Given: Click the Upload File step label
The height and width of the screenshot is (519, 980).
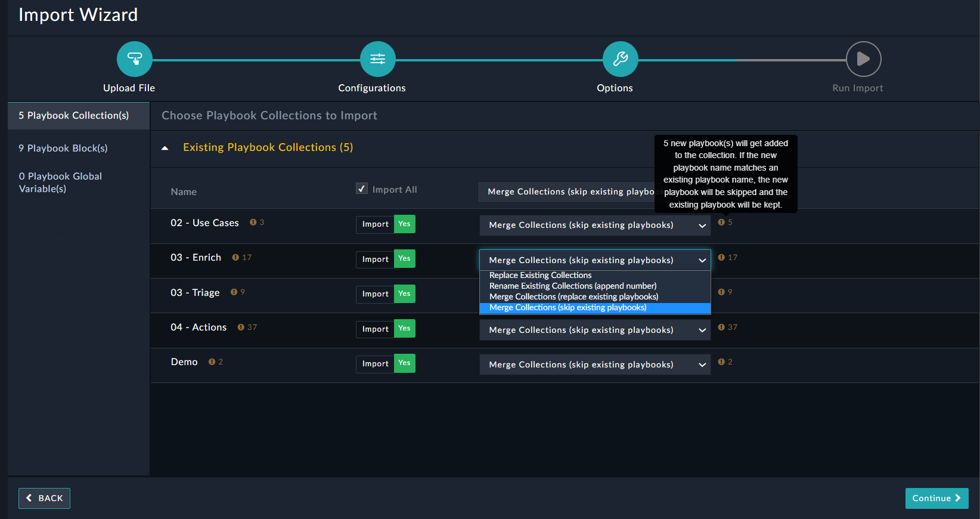Looking at the screenshot, I should [x=129, y=88].
